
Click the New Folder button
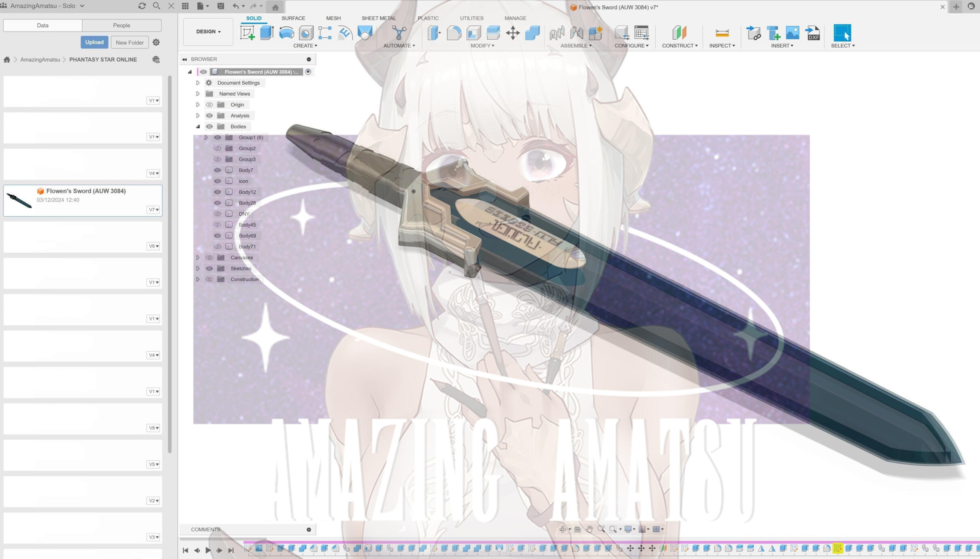tap(130, 43)
